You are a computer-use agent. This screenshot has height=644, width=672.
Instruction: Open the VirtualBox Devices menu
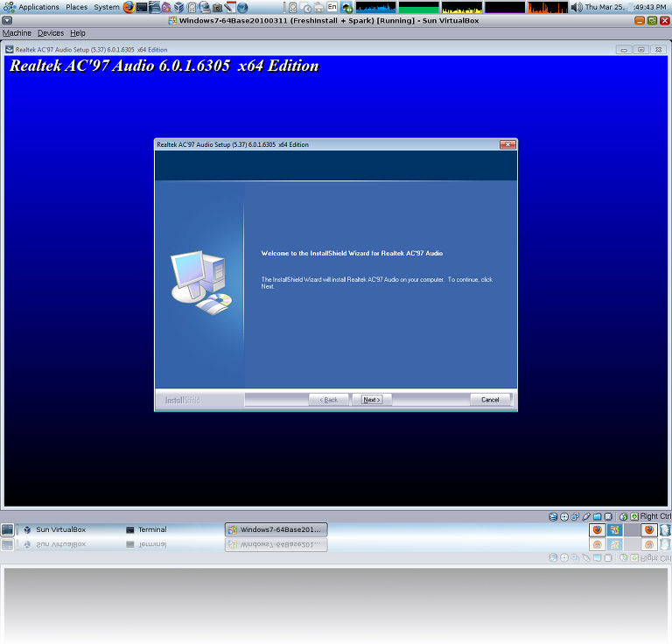tap(51, 33)
